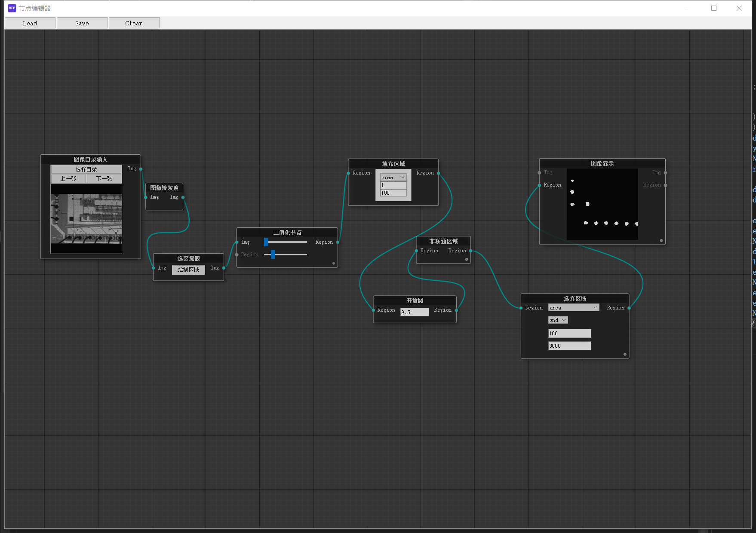Click the Region input port of 图像显示

point(539,185)
